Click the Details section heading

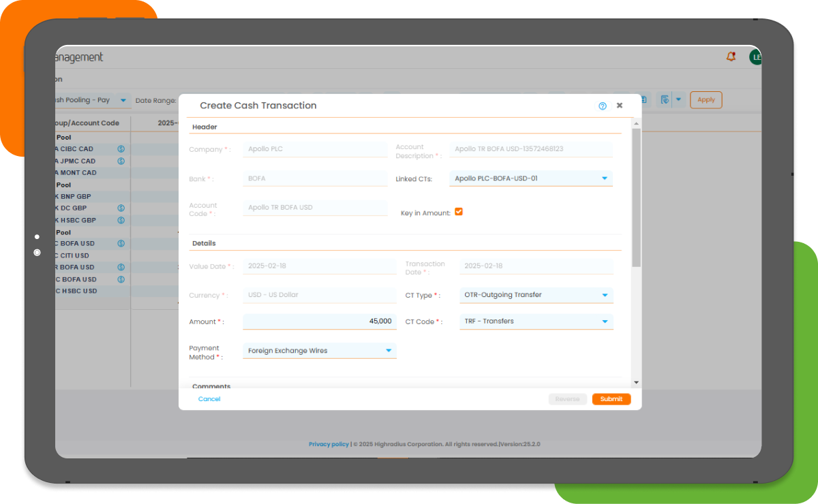click(x=204, y=243)
